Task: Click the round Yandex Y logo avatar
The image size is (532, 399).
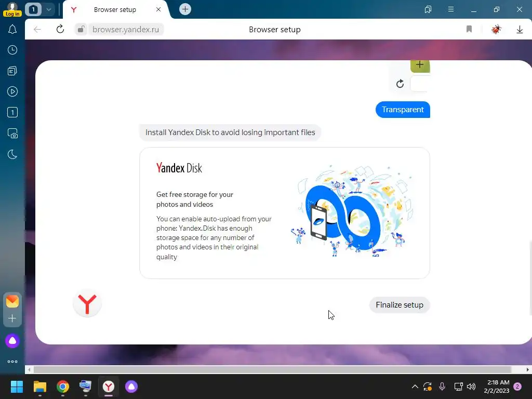Action: coord(87,303)
